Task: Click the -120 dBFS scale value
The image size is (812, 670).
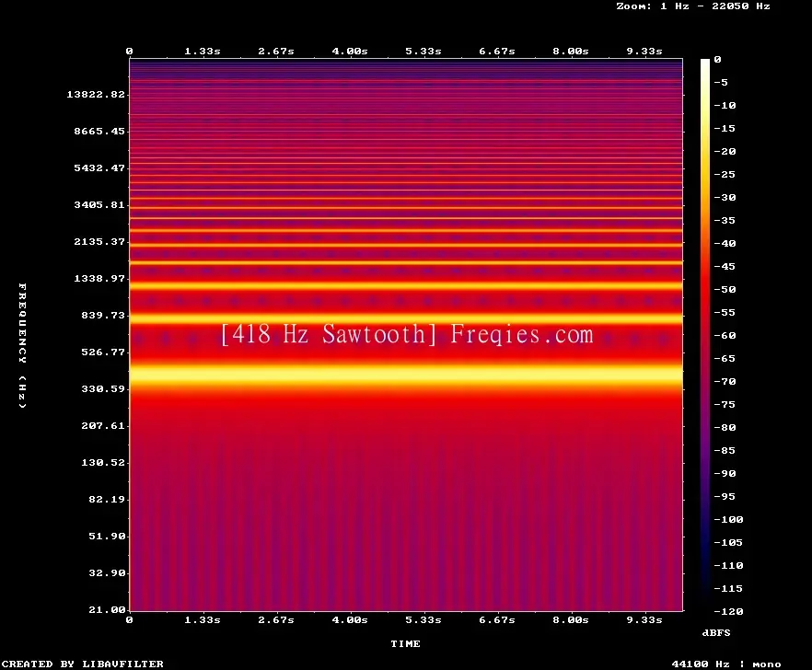Action: point(728,611)
